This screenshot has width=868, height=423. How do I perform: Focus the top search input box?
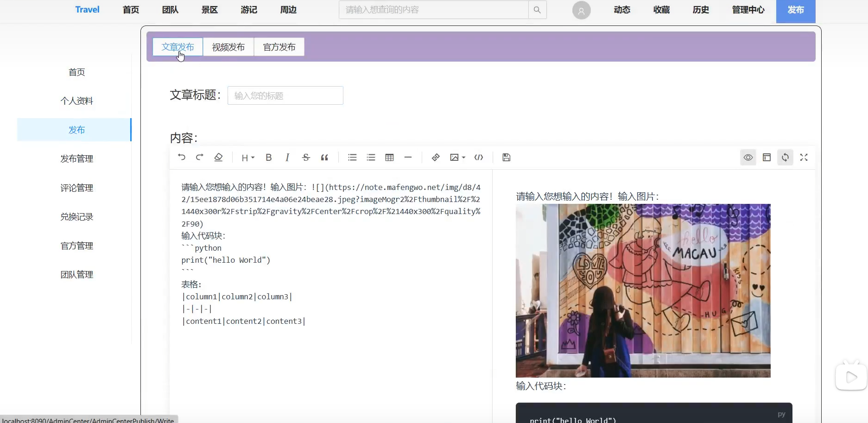point(434,10)
